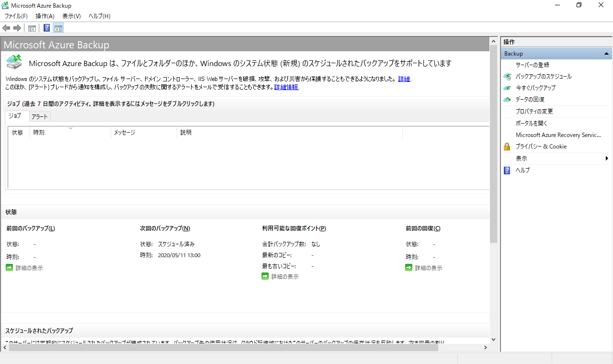Click the horizontal scrollbar thumb

[x=223, y=347]
